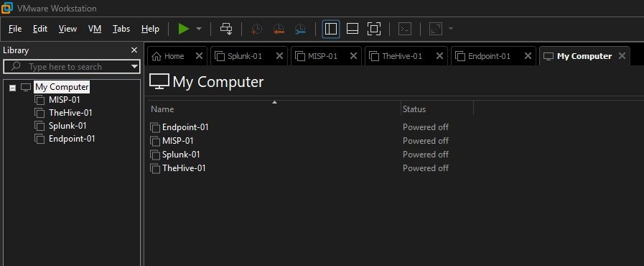Switch to the Home tab
The height and width of the screenshot is (266, 644).
[177, 56]
